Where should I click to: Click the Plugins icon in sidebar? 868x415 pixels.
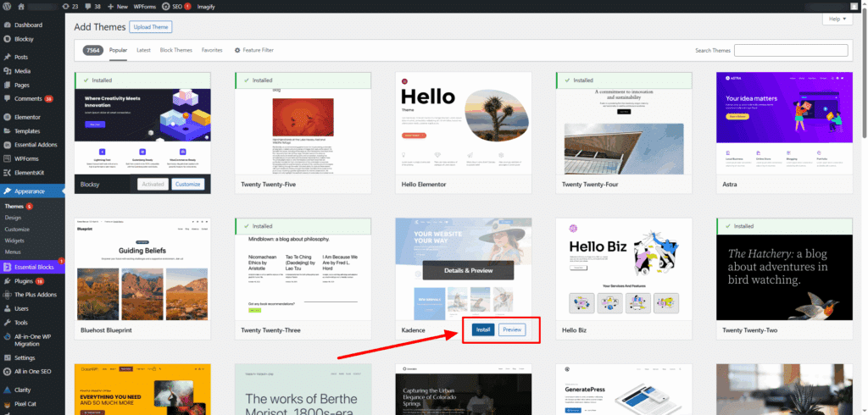7,281
